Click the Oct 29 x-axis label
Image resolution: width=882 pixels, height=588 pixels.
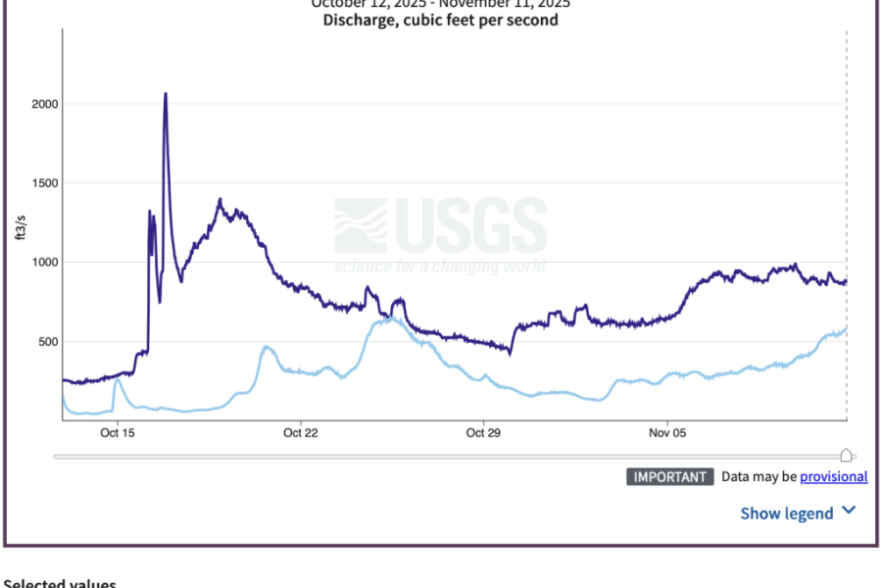click(x=483, y=432)
